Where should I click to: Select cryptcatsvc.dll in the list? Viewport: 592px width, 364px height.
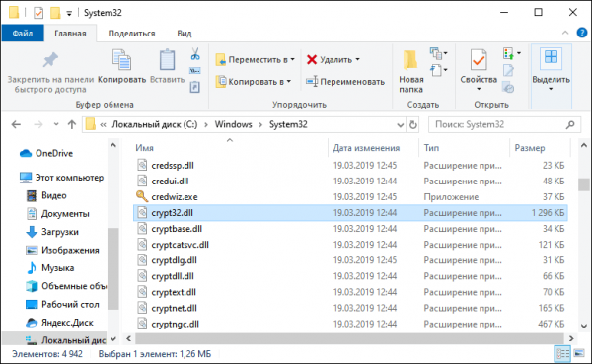(x=350, y=245)
